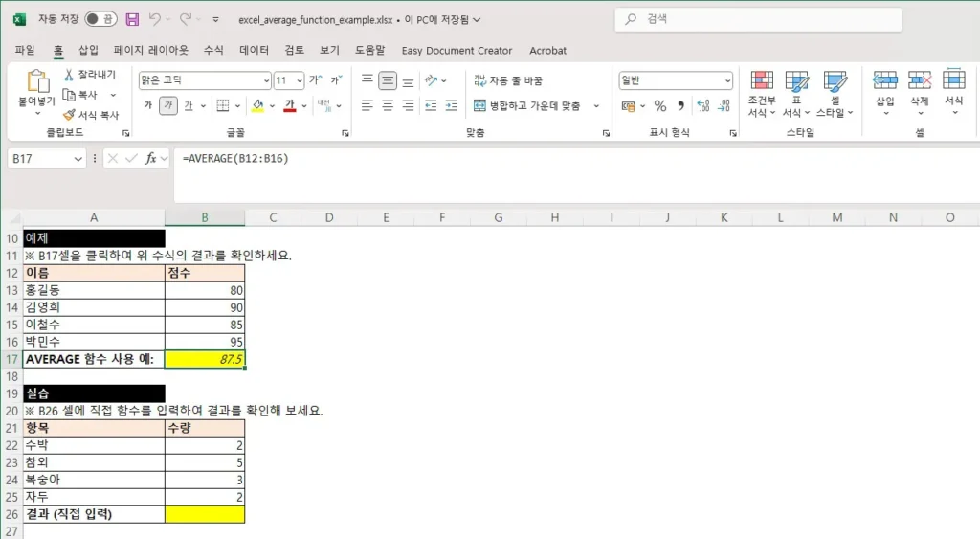
Task: Click the text orientation icon
Action: tap(431, 80)
